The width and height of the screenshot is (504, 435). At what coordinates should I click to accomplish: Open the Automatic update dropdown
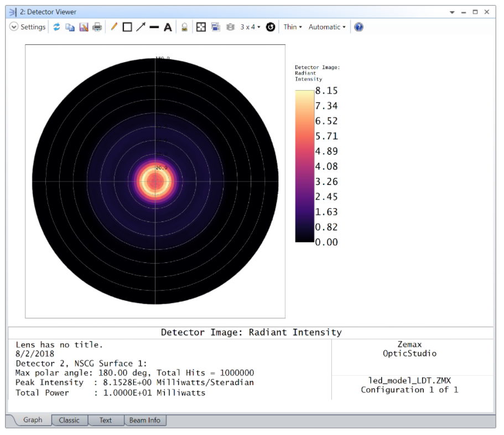(326, 27)
